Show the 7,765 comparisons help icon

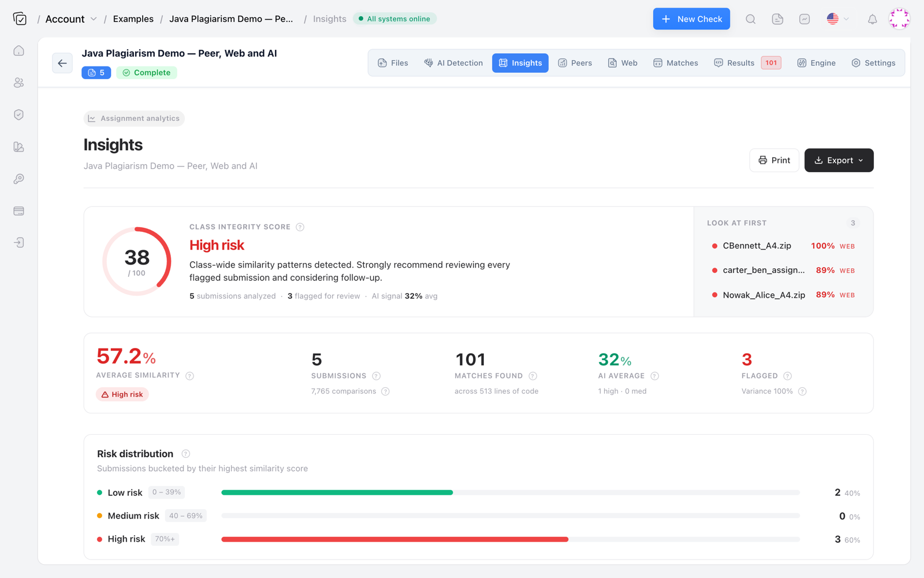pyautogui.click(x=385, y=391)
